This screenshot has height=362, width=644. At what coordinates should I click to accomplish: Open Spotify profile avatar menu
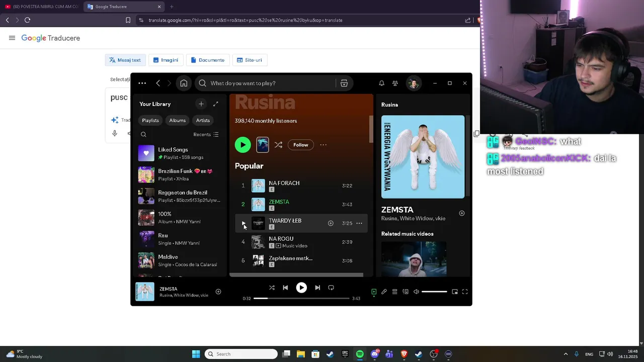[414, 83]
